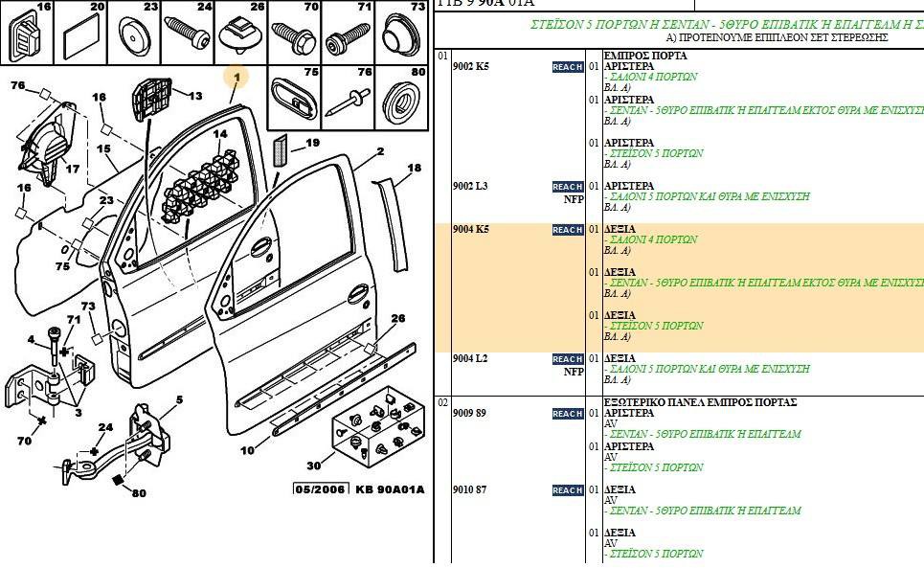Click the ΕΞΩΤΕΡΙΚΟ ΠΑΝΕΛ ΕΜΠΡΟΣ ΠΟΡΤΑΣ heading

pyautogui.click(x=700, y=402)
